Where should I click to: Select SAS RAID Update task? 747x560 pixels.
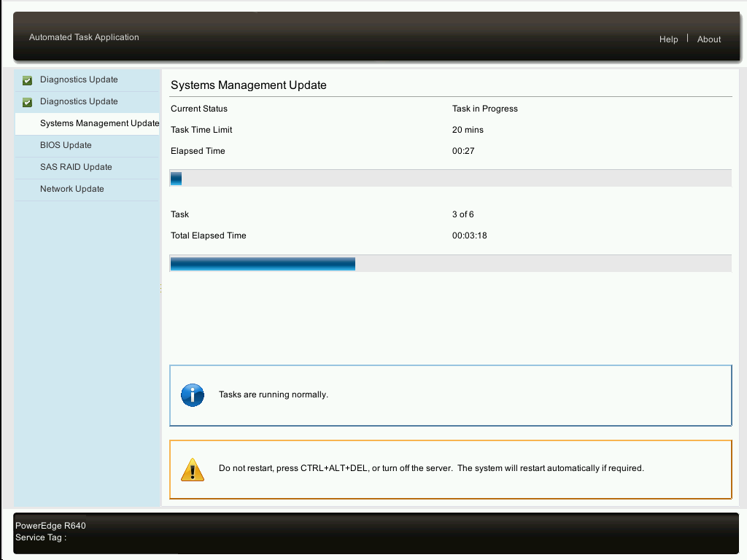(x=77, y=167)
